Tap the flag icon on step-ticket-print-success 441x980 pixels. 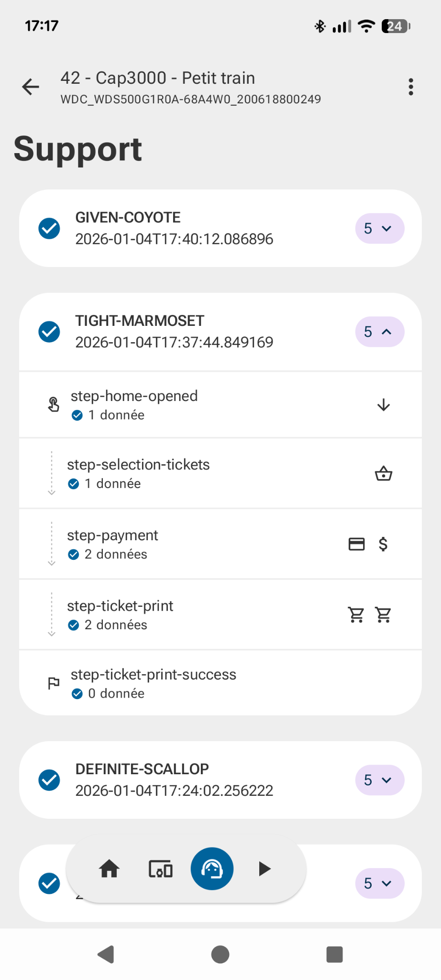[x=54, y=683]
